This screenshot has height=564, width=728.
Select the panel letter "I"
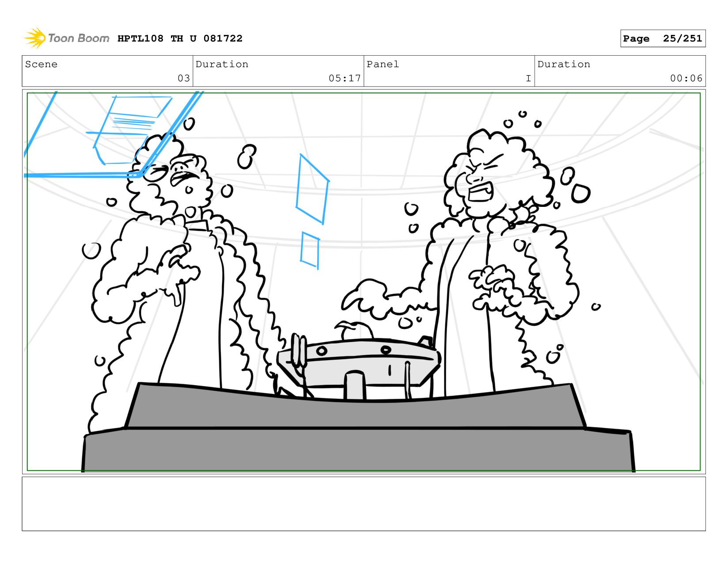tap(528, 78)
